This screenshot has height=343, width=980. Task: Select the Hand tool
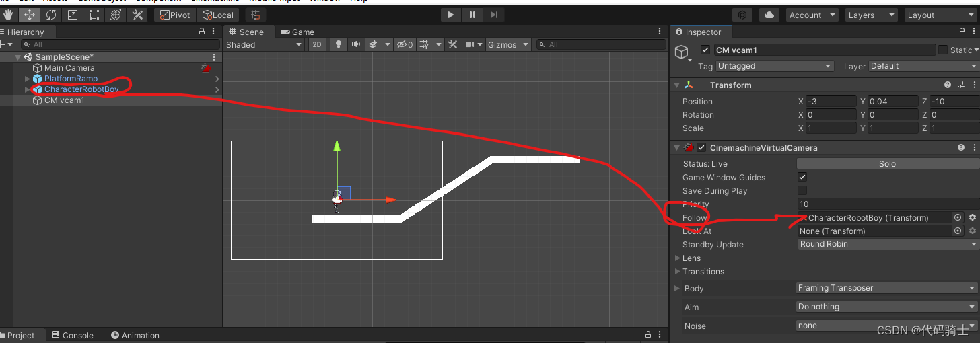click(8, 15)
